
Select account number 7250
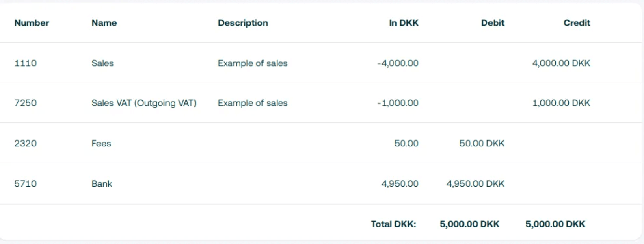pos(26,103)
